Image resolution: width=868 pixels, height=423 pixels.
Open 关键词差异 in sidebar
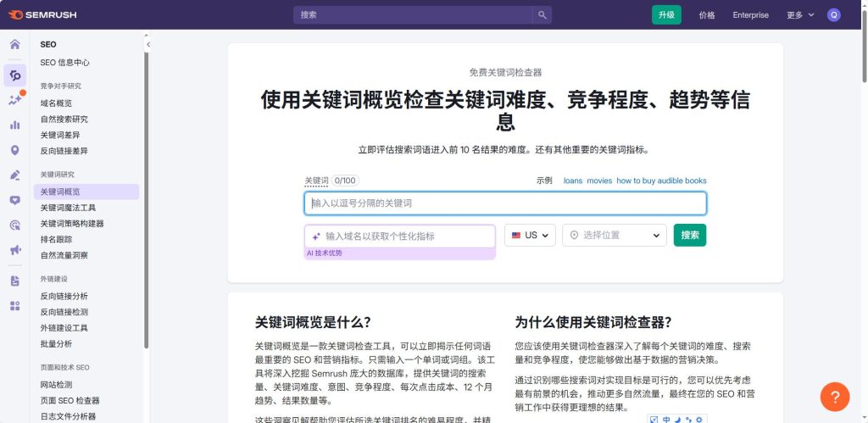click(x=60, y=135)
